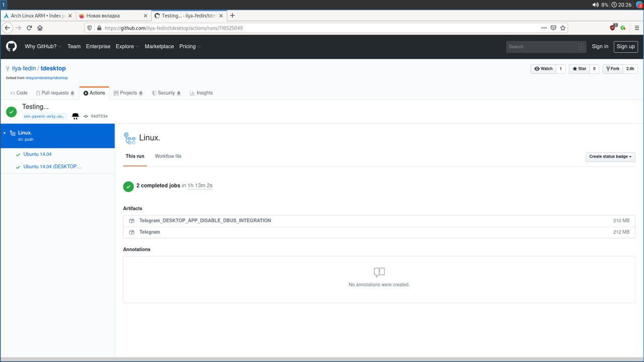Click the uBlock shield extension icon
This screenshot has width=644, height=362.
[613, 28]
